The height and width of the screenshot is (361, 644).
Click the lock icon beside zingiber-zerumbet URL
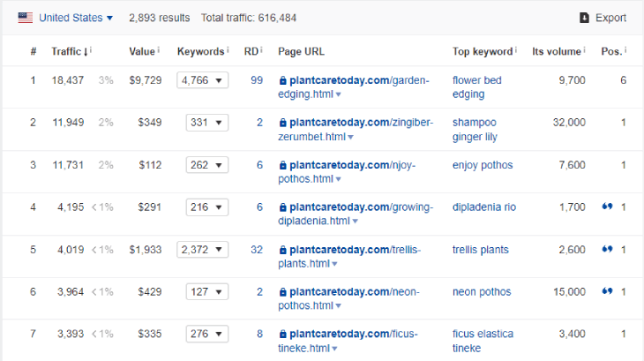[x=282, y=123]
